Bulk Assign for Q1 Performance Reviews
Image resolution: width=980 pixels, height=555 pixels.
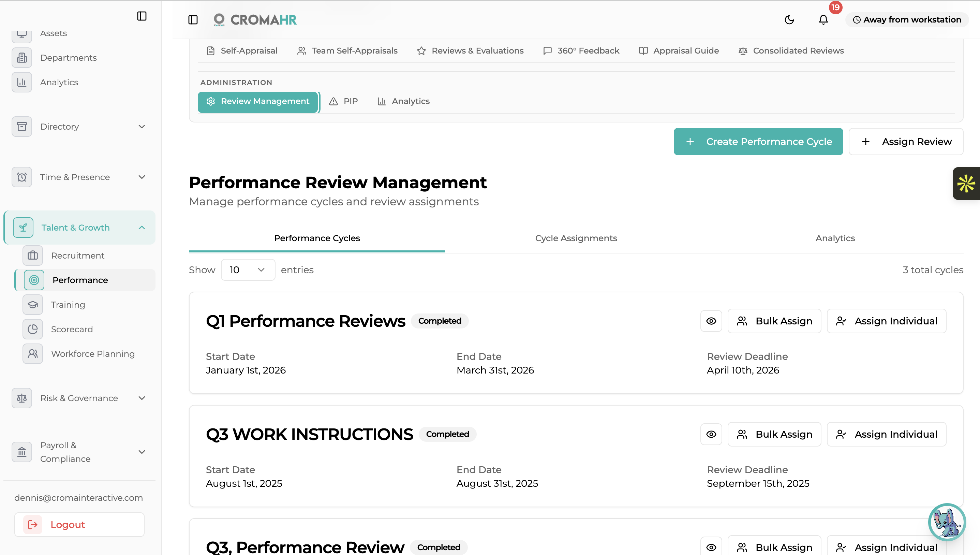point(775,321)
